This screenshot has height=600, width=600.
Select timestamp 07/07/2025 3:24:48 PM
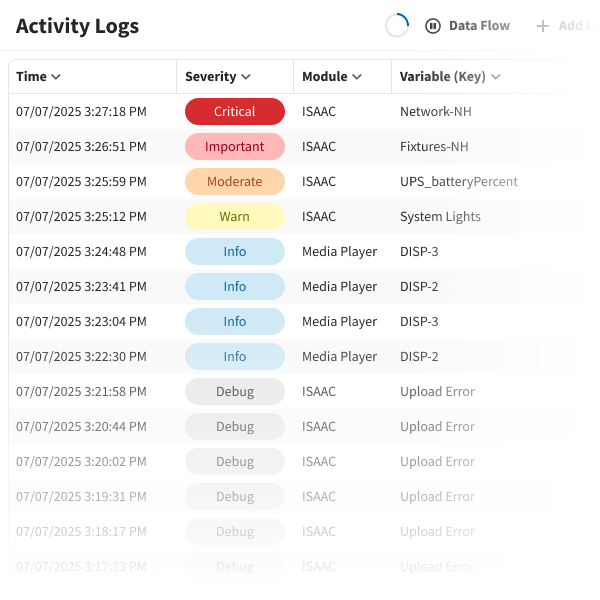point(81,251)
